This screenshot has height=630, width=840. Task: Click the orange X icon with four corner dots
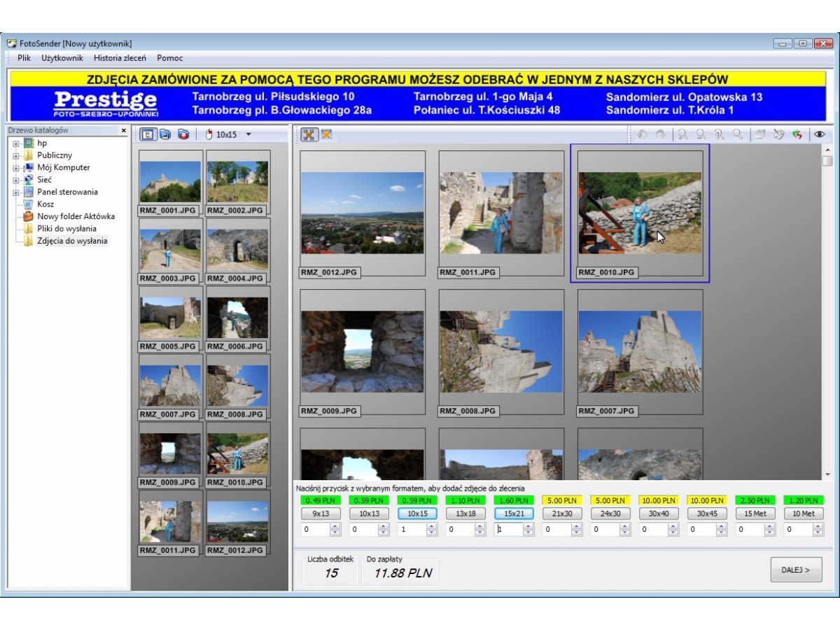click(309, 134)
